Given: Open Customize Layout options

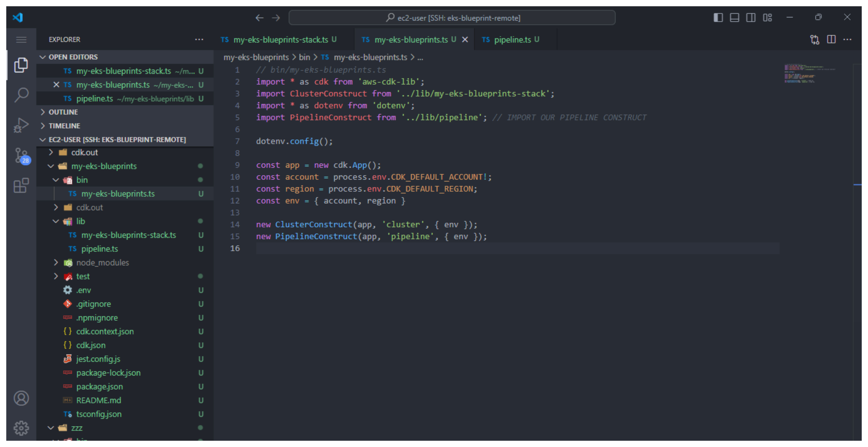Looking at the screenshot, I should [x=767, y=18].
